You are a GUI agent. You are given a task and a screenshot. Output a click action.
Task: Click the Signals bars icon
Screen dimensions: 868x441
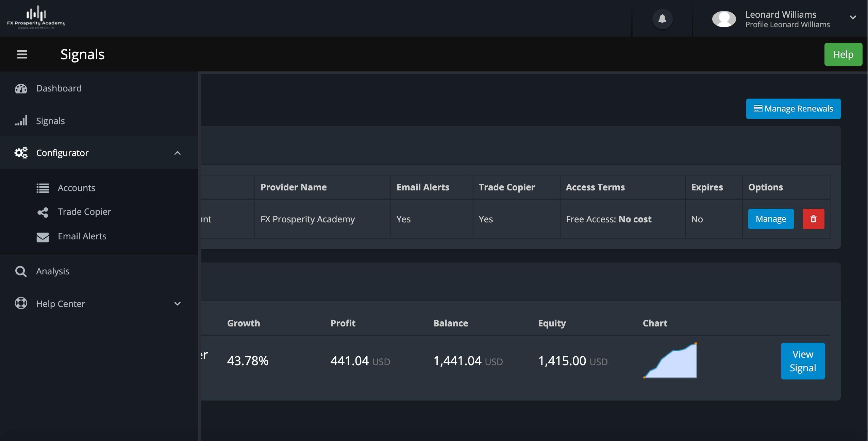(21, 121)
